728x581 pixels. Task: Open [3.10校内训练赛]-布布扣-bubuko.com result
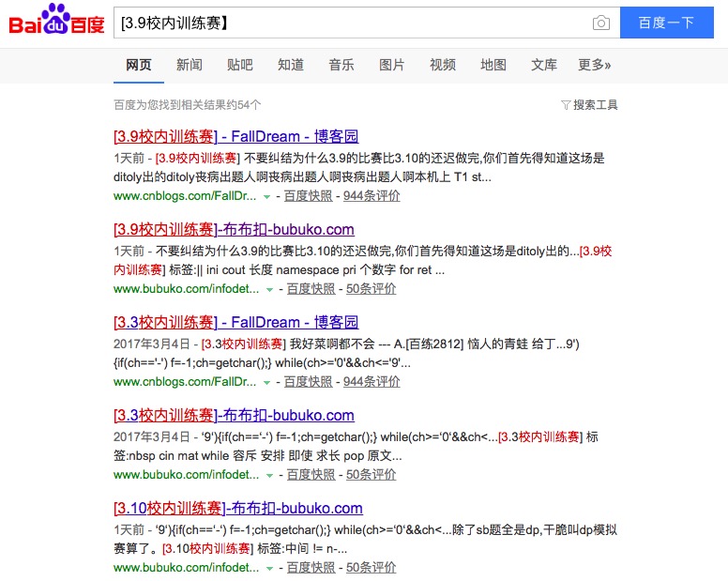[237, 508]
